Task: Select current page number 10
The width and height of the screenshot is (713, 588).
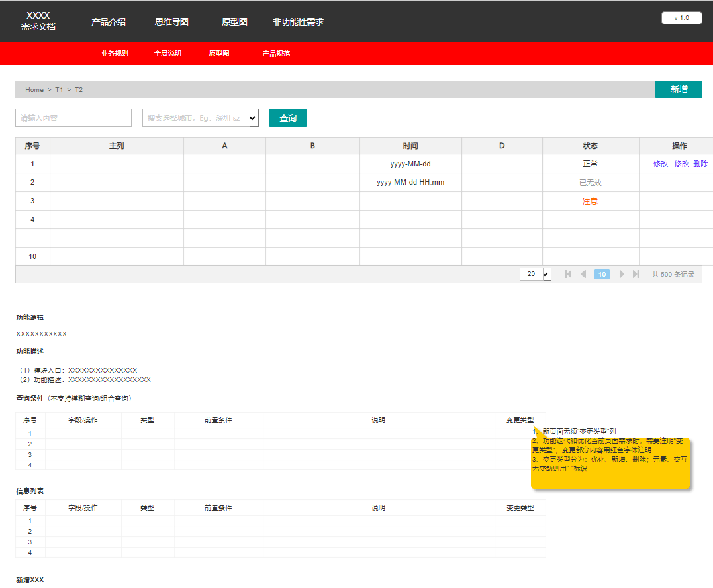Action: pyautogui.click(x=602, y=274)
